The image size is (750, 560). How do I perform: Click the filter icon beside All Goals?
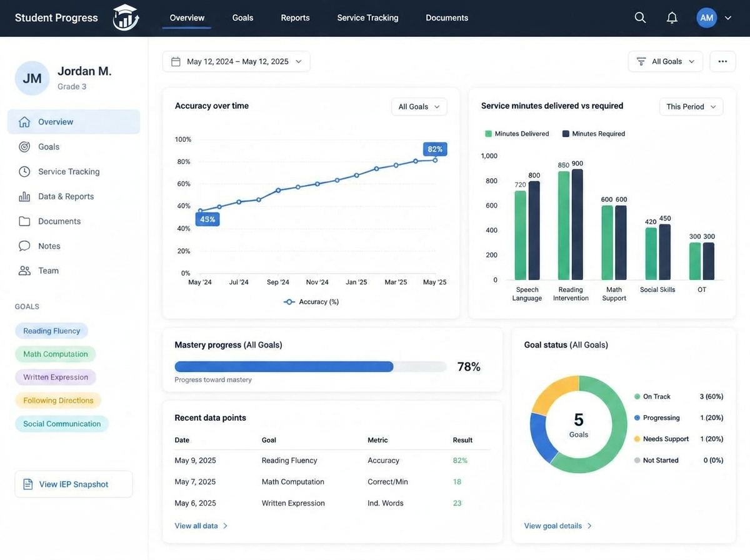(641, 61)
